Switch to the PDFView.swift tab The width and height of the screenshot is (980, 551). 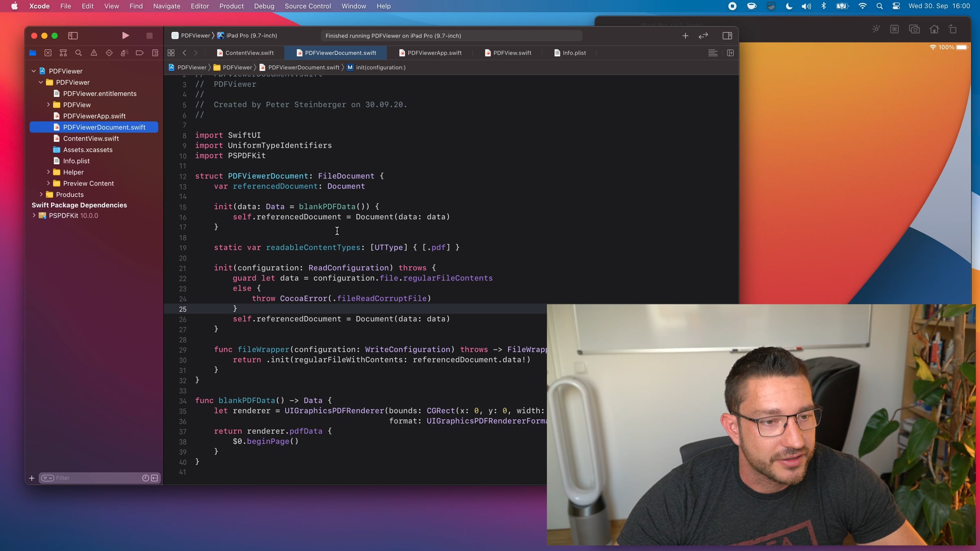point(508,53)
